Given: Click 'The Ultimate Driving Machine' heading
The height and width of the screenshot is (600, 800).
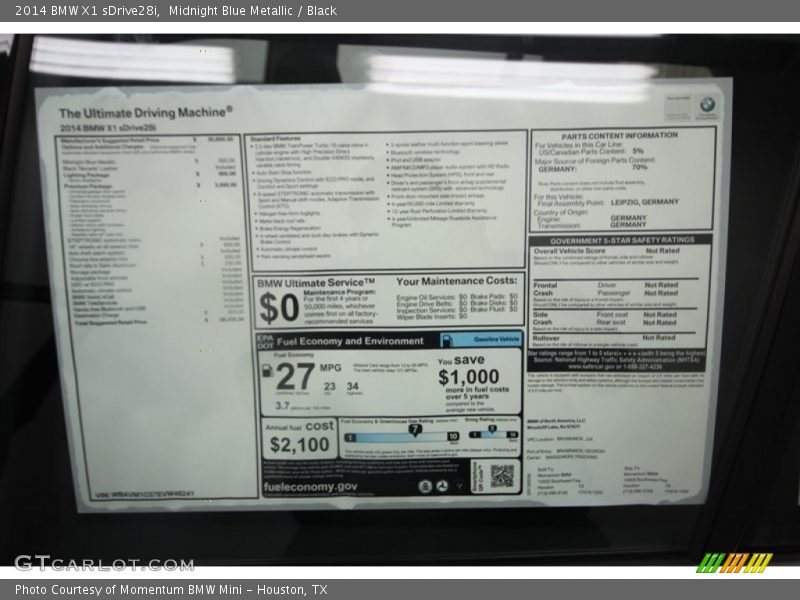Looking at the screenshot, I should 145,112.
